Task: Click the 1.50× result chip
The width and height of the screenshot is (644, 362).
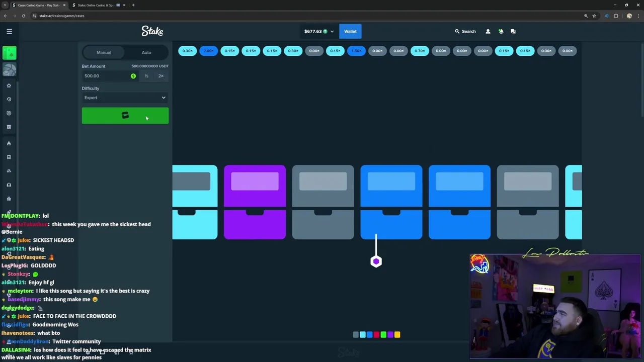Action: tap(356, 51)
